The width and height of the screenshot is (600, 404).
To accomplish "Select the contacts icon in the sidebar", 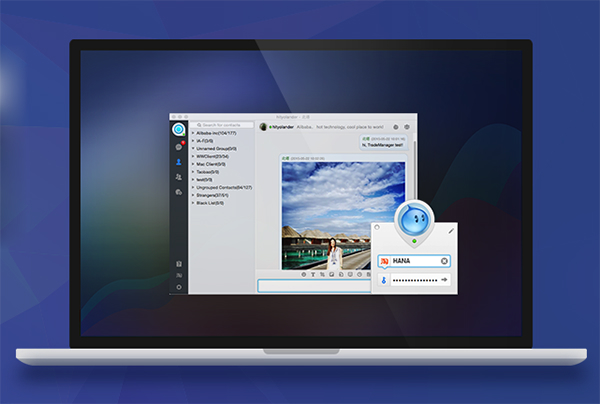I will [x=178, y=161].
